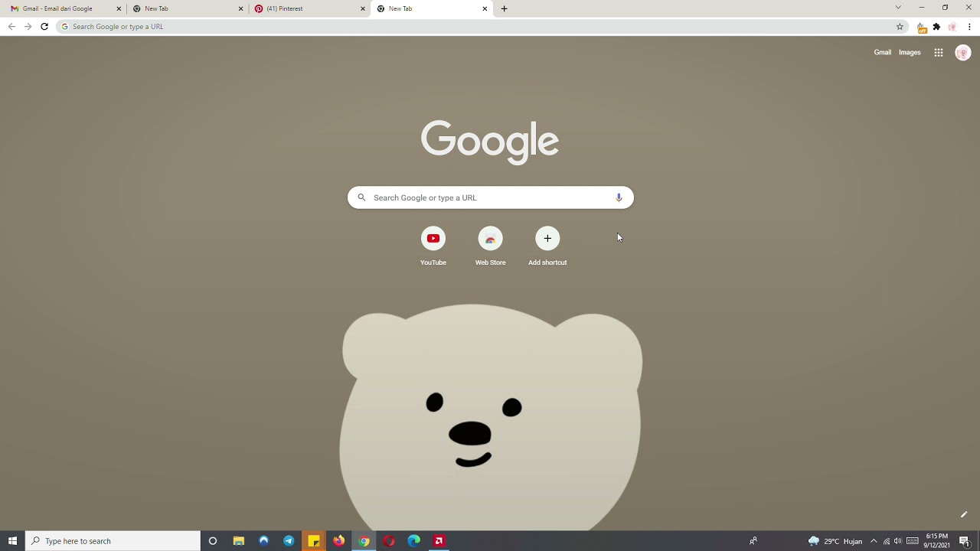
Task: Open the Google account avatar on the page
Action: pos(963,53)
